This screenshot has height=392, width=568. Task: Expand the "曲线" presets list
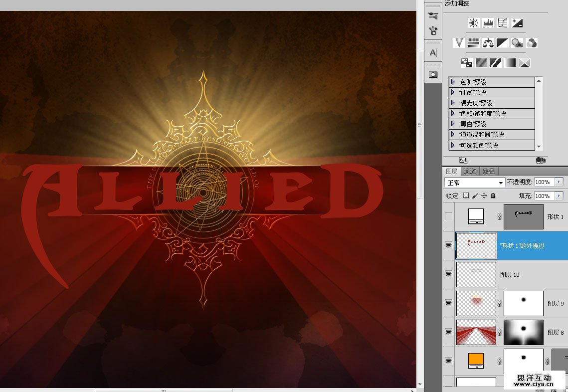[453, 92]
